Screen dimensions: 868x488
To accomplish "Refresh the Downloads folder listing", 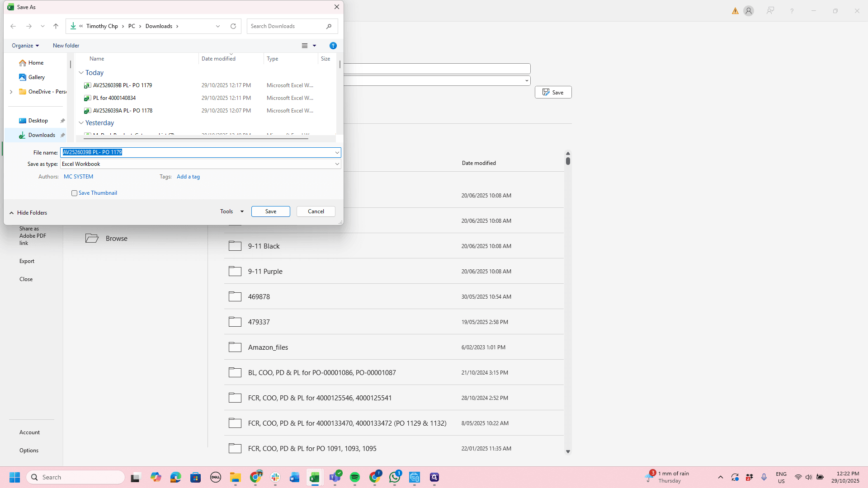I will [233, 26].
